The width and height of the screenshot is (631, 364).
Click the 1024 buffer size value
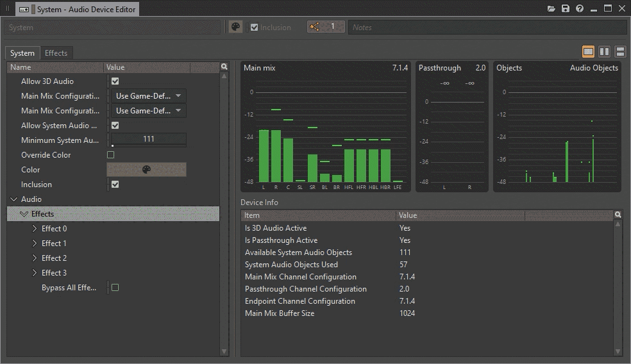(407, 313)
